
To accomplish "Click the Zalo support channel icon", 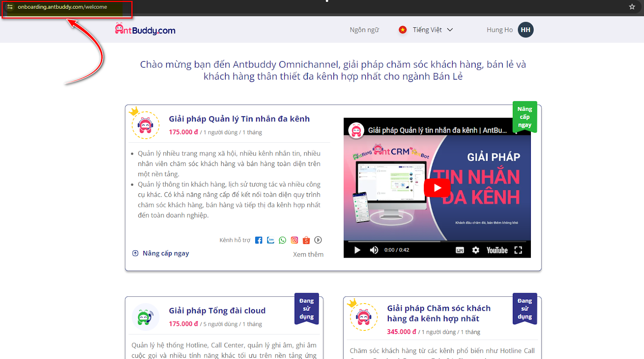I will (x=270, y=240).
